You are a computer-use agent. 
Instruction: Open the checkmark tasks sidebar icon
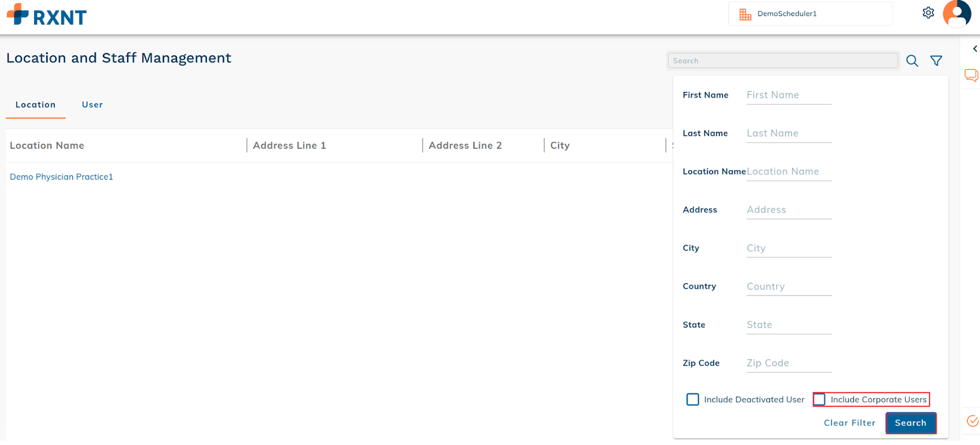[x=972, y=421]
